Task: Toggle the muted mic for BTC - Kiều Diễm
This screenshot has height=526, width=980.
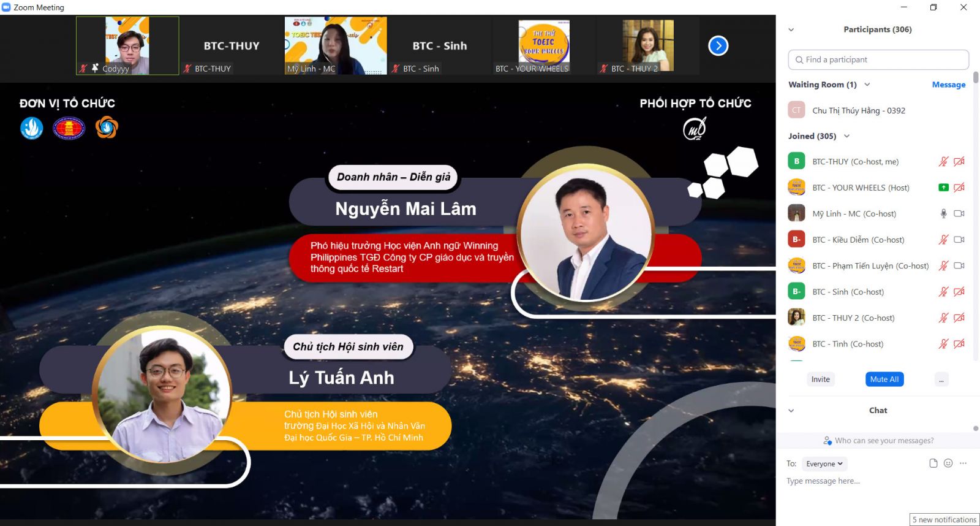Action: tap(943, 240)
